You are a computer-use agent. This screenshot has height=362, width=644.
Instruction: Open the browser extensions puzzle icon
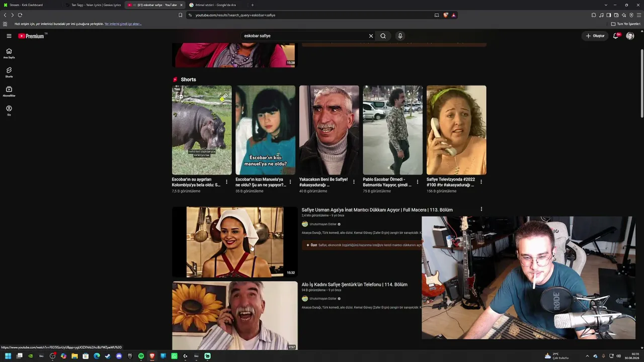(x=594, y=15)
